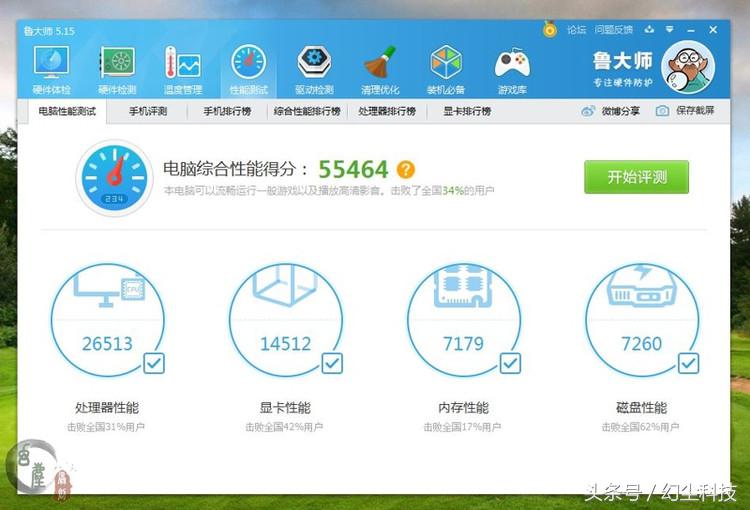750x510 pixels.
Task: Click the 击败全国31%用户 text
Action: [106, 427]
